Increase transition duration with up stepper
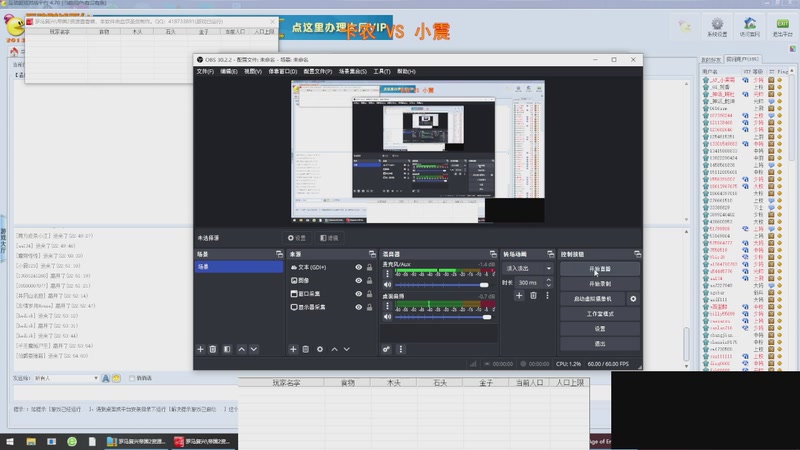 tap(548, 280)
